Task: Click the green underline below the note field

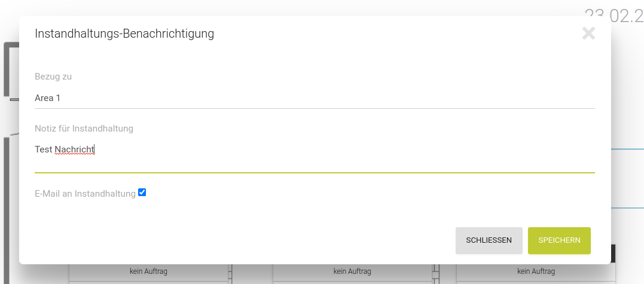Action: 315,172
